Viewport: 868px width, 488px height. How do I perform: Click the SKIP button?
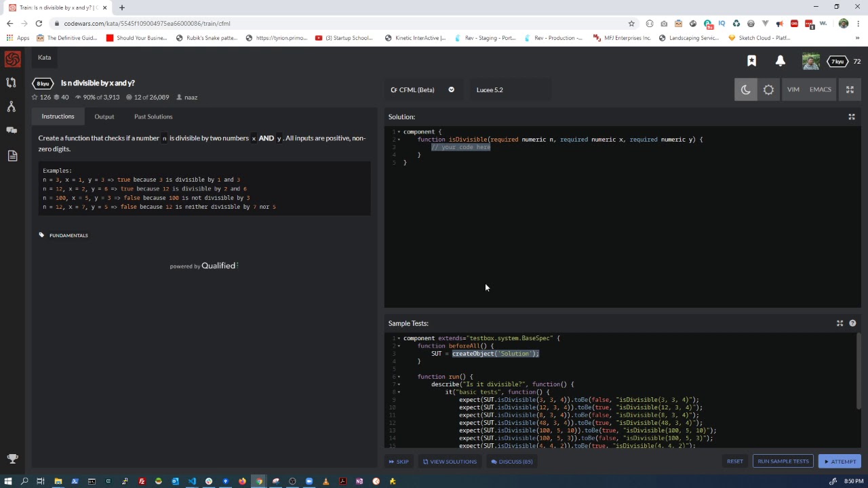pyautogui.click(x=399, y=462)
